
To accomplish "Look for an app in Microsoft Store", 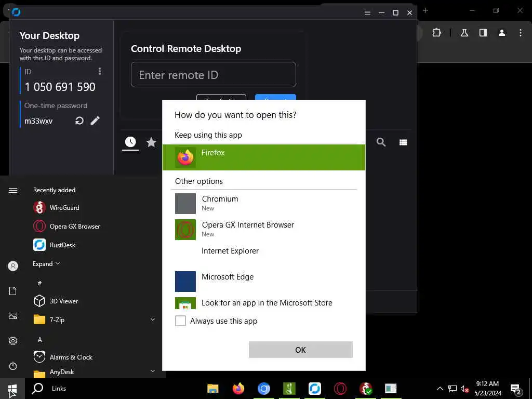I will click(263, 303).
